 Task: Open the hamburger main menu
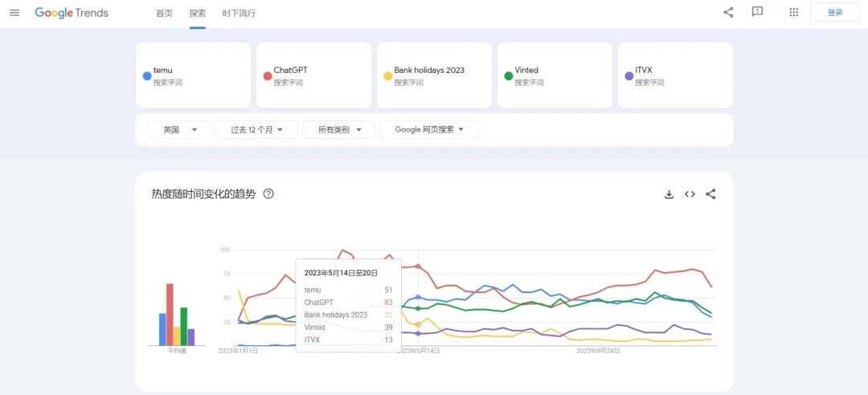click(14, 13)
